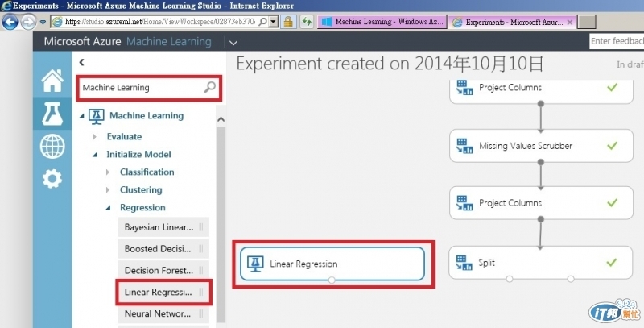Select the Linear Regression module on canvas

332,264
